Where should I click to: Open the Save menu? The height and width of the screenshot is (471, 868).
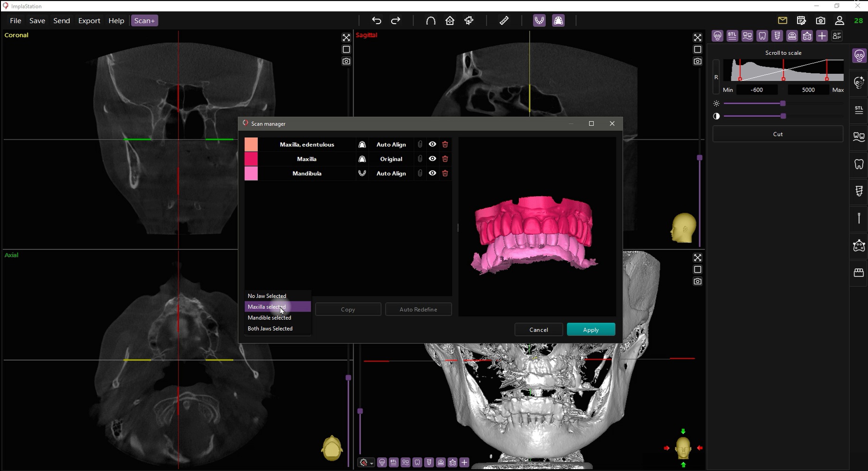37,21
